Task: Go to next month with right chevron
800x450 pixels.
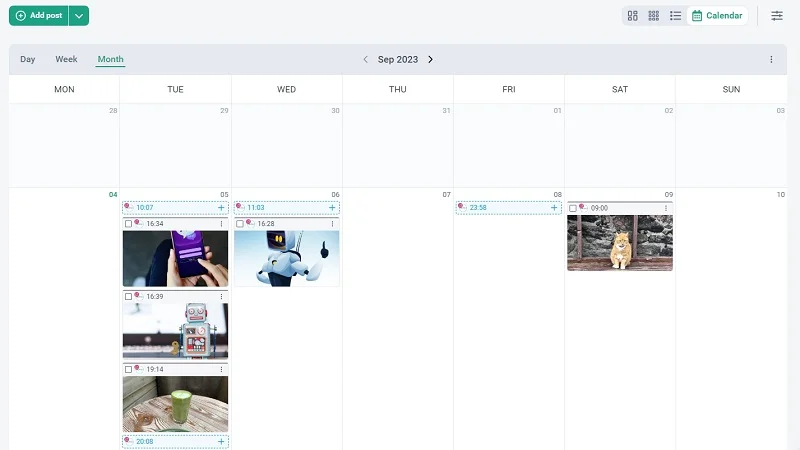Action: [x=431, y=60]
